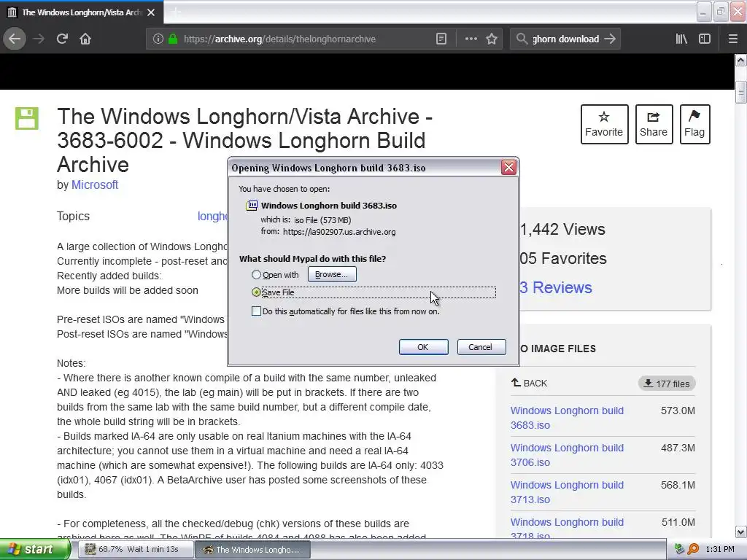
Task: Go back using the browser back arrow
Action: [x=15, y=39]
